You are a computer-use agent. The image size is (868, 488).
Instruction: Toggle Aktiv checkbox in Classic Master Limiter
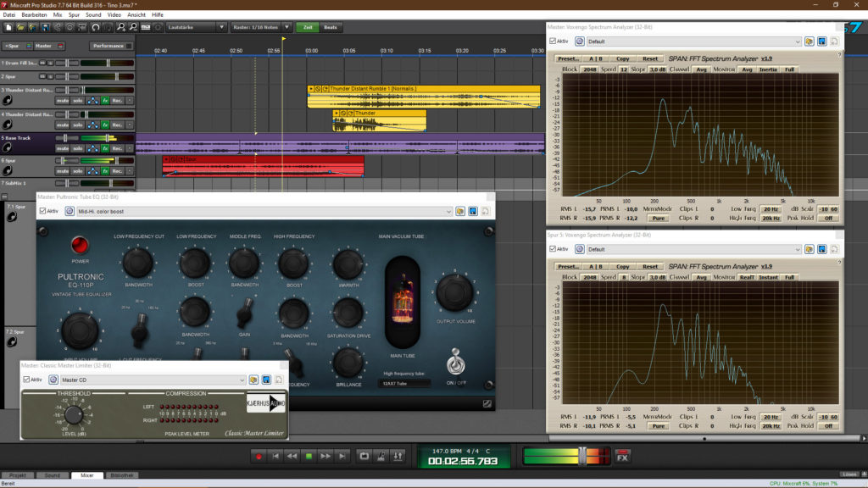(26, 380)
